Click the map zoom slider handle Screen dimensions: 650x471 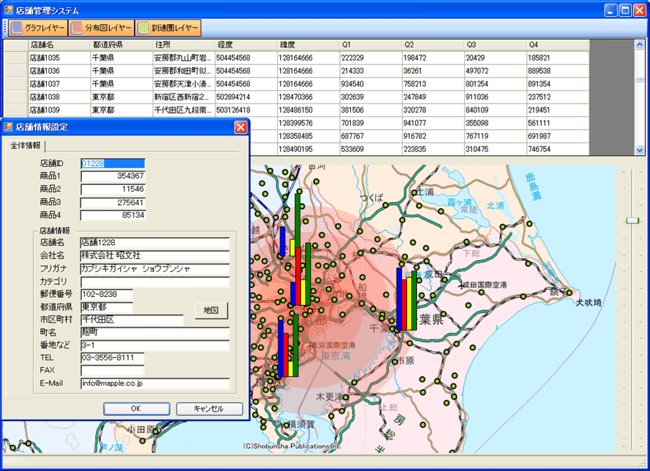point(632,219)
